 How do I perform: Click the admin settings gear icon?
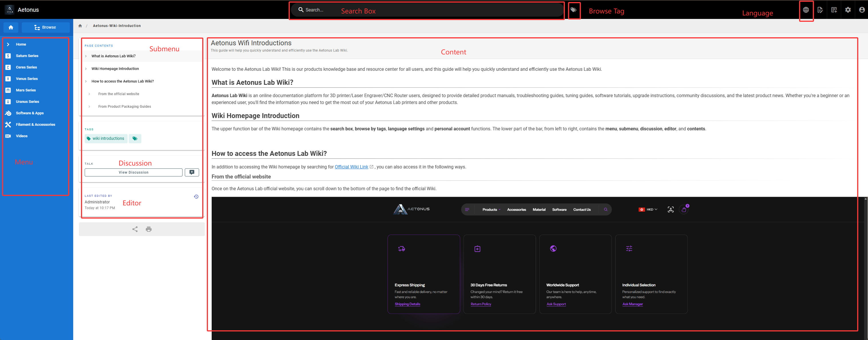tap(848, 10)
